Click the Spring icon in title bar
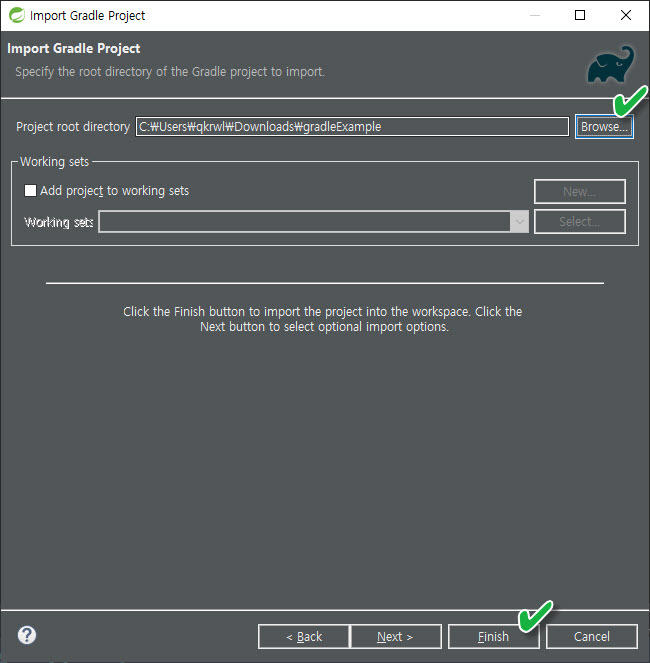 point(16,15)
